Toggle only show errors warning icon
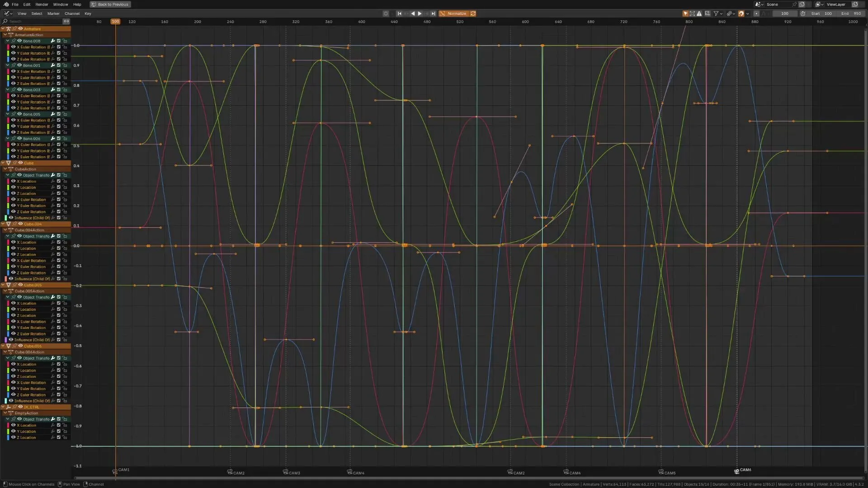868x488 pixels. click(x=699, y=14)
